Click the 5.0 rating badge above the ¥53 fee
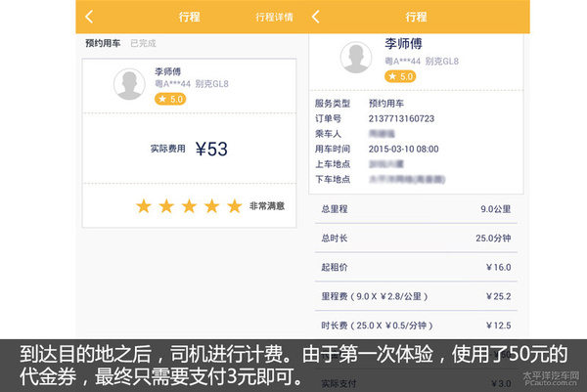The width and height of the screenshot is (587, 392). click(x=170, y=99)
